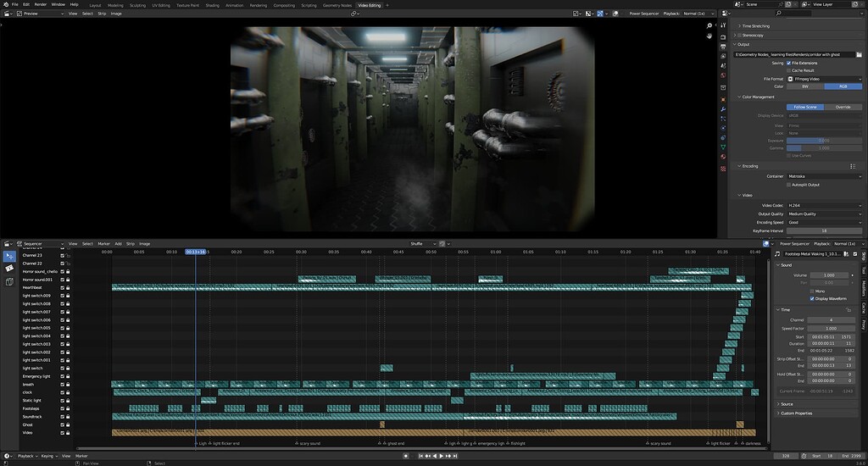Switch to the Compositing workspace tab
The height and width of the screenshot is (466, 868).
click(284, 5)
